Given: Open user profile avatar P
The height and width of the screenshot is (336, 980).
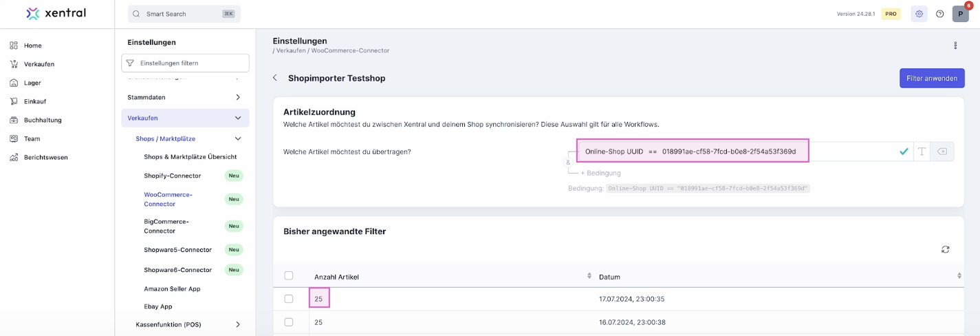Looking at the screenshot, I should point(960,14).
